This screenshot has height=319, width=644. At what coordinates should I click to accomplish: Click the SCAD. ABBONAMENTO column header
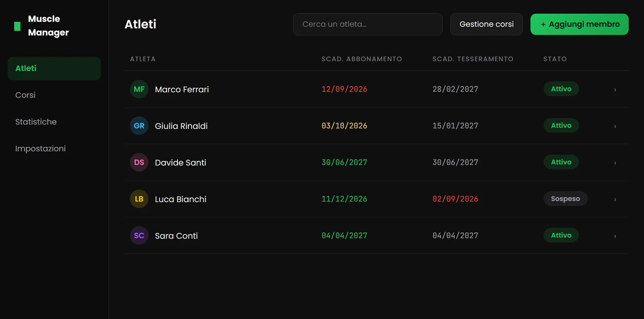click(x=361, y=59)
